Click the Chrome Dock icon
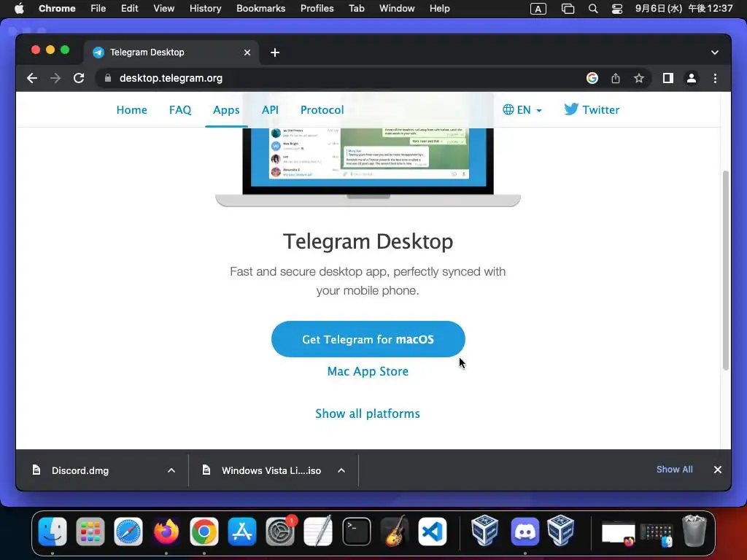 [204, 532]
